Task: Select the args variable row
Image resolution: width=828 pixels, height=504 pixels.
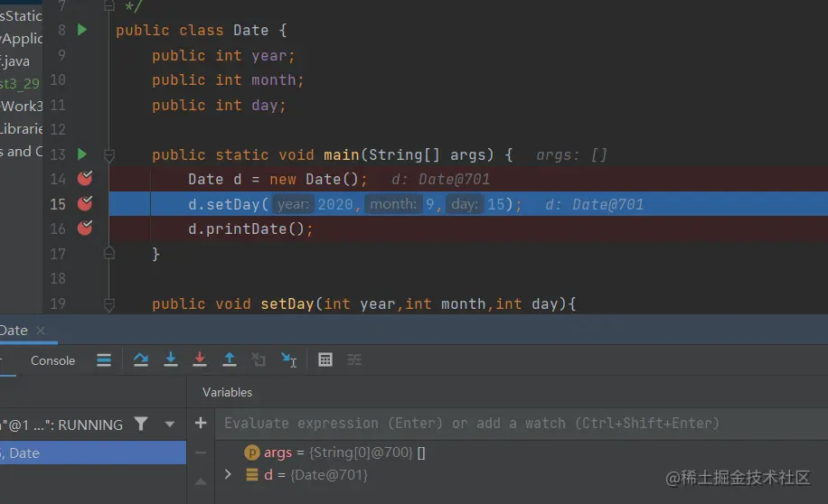Action: pyautogui.click(x=334, y=453)
